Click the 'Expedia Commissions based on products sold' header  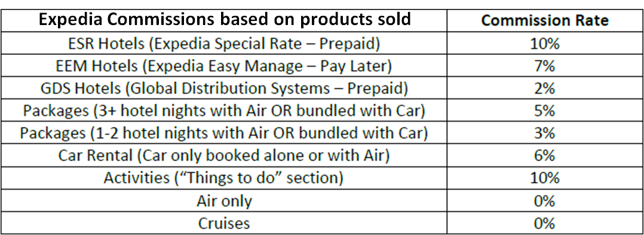pos(224,20)
